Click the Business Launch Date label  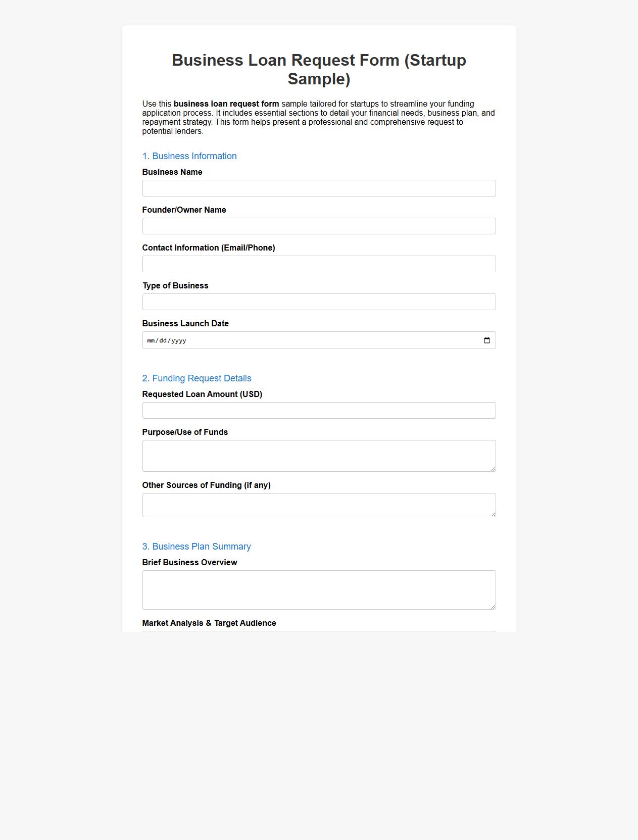(x=185, y=323)
